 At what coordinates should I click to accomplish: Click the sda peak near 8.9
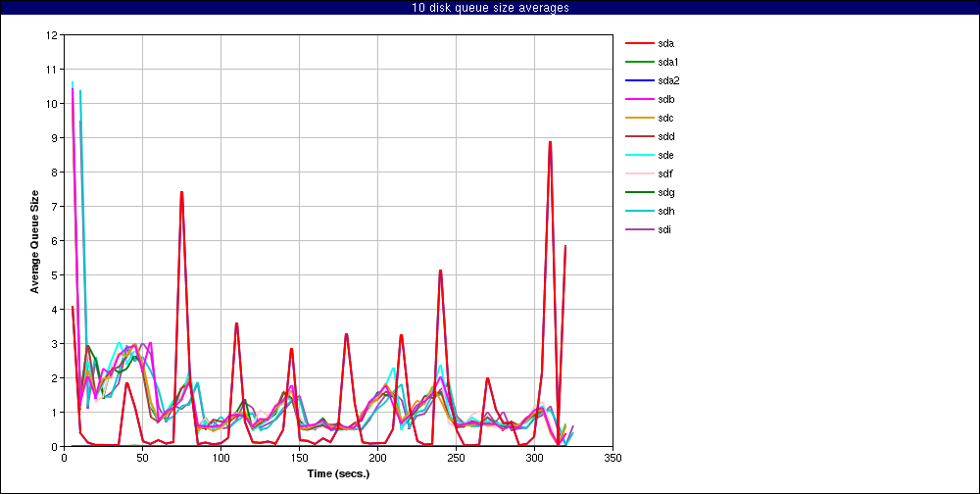tap(550, 142)
